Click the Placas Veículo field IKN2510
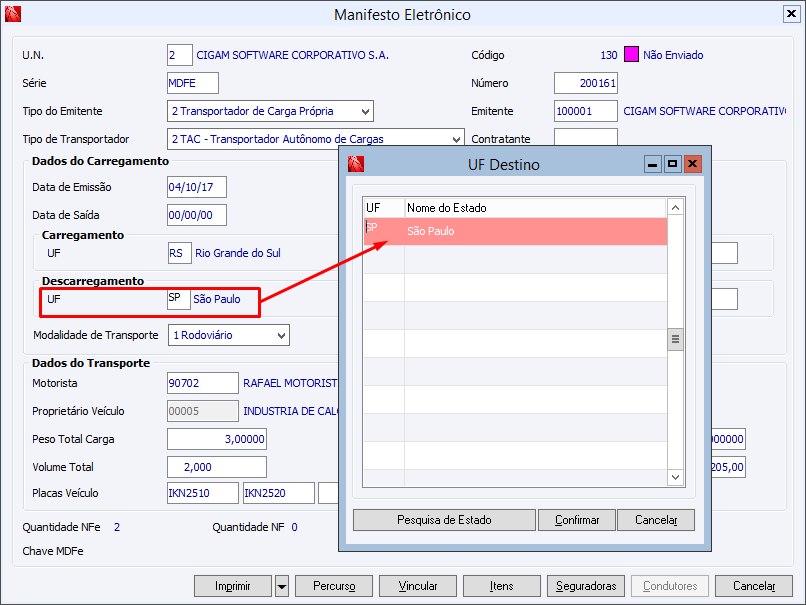The image size is (806, 605). [203, 493]
